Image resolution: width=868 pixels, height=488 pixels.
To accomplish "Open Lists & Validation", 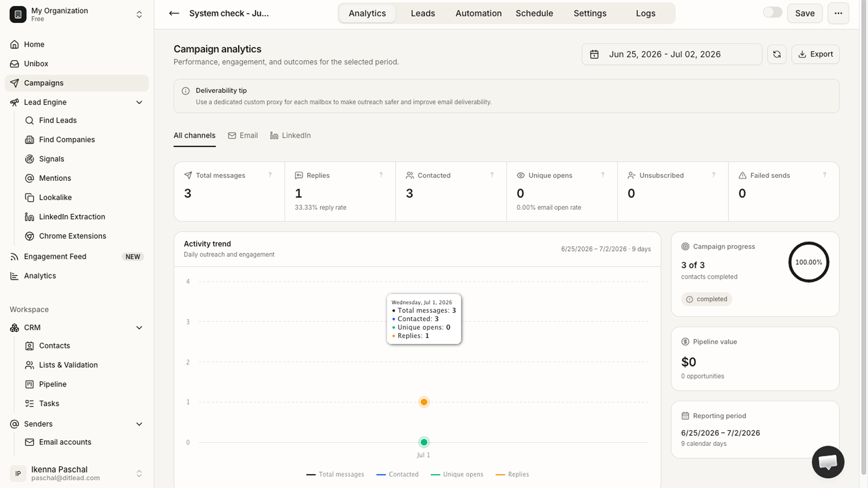I will click(84, 365).
